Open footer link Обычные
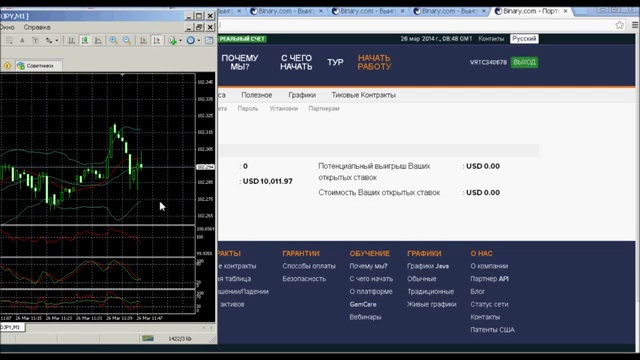The image size is (640, 360). coord(422,279)
